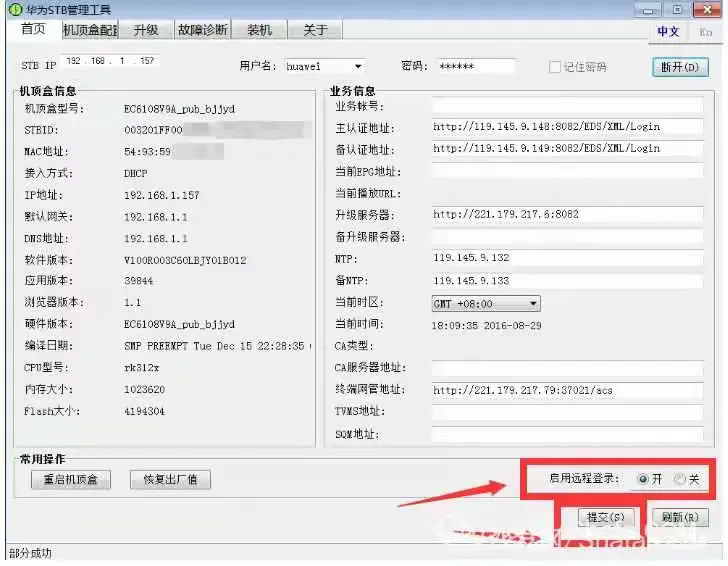Screen dimensions: 728x566
Task: Select the 开 radio for 启用远程登录
Action: point(643,479)
